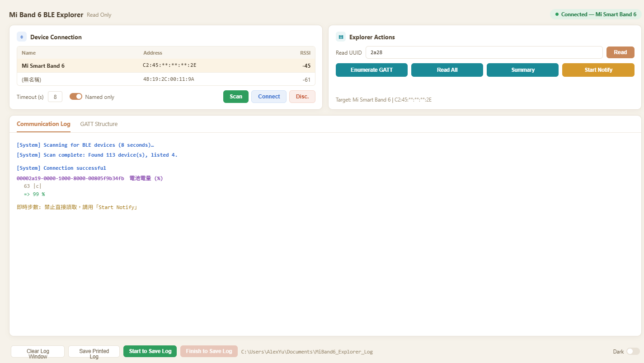Click the Explorer Actions panel icon
The height and width of the screenshot is (363, 644).
341,37
